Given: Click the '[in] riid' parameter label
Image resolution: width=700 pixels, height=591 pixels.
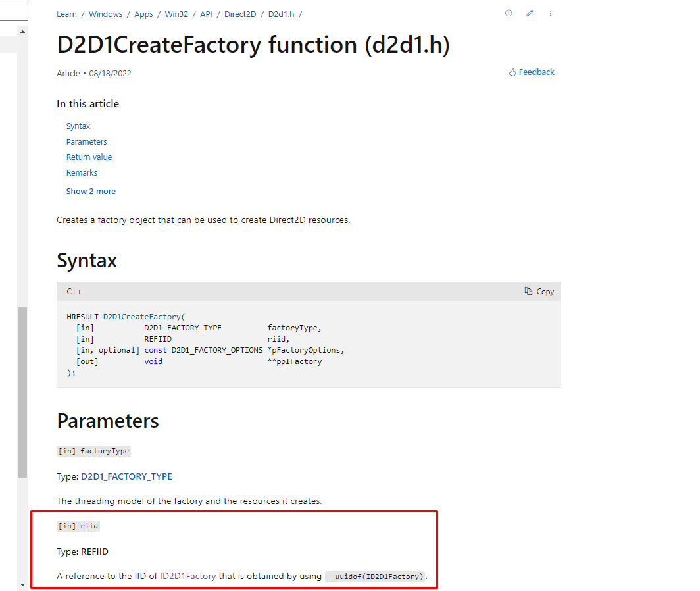Looking at the screenshot, I should [x=78, y=527].
